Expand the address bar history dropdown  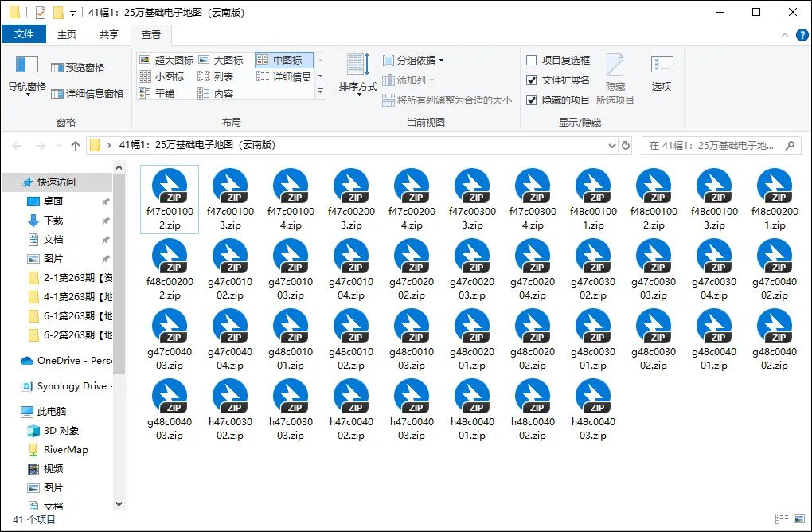611,146
